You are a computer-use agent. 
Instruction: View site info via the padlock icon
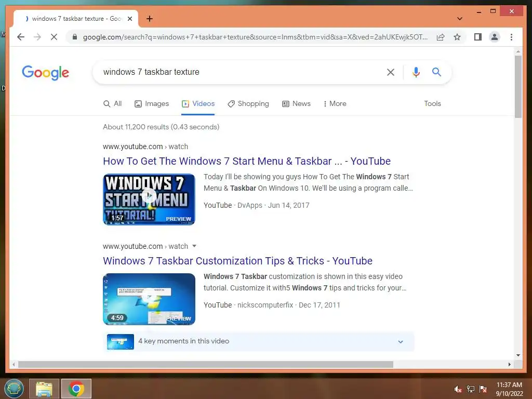(x=75, y=37)
